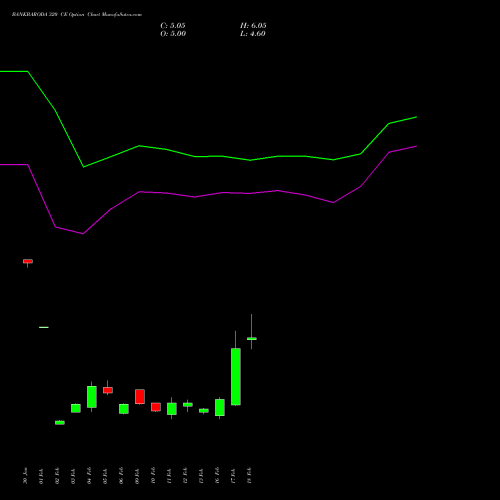Click the '17 Feb' date label
Viewport: 500px width, 500px height.
(233, 476)
